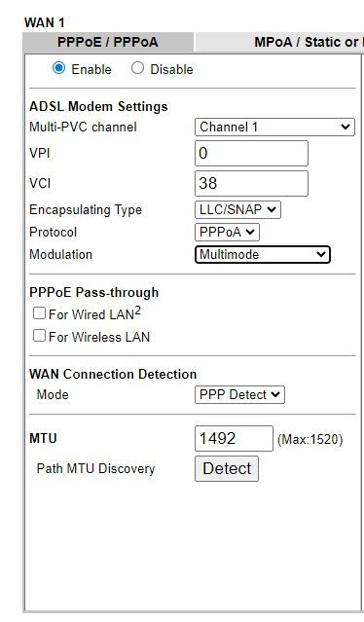Tick the For Wireless LAN checkbox

tap(39, 336)
